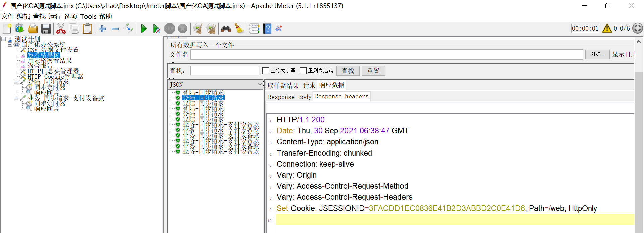Click the response filter text field above headers
Viewport: 644px width, 233px height.
click(x=450, y=108)
